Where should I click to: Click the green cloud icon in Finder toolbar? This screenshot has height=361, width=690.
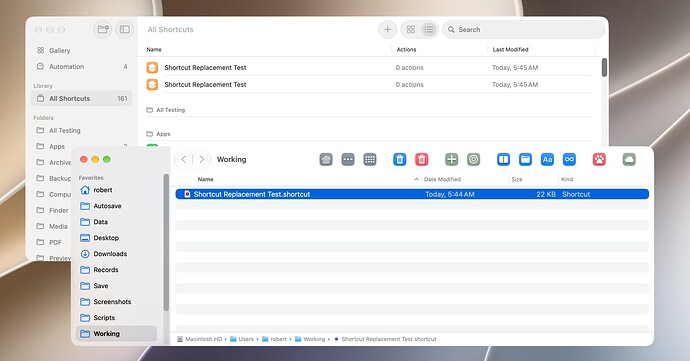[629, 159]
